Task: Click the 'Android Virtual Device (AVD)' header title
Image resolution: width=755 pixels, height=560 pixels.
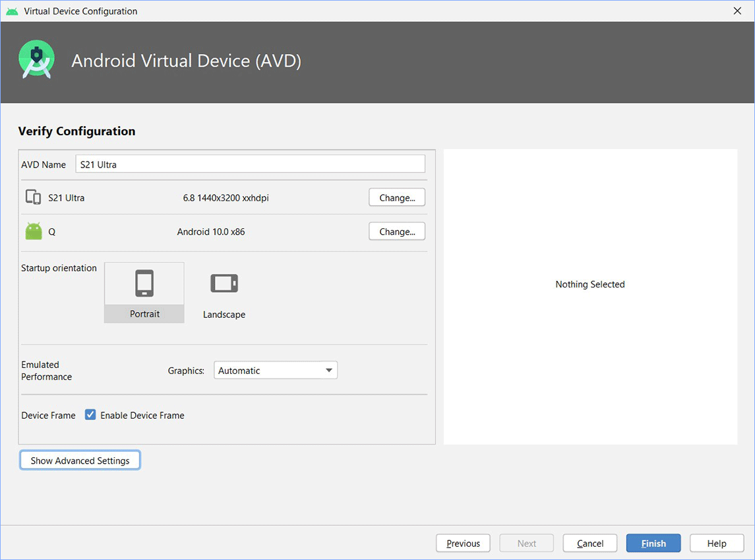Action: coord(187,61)
